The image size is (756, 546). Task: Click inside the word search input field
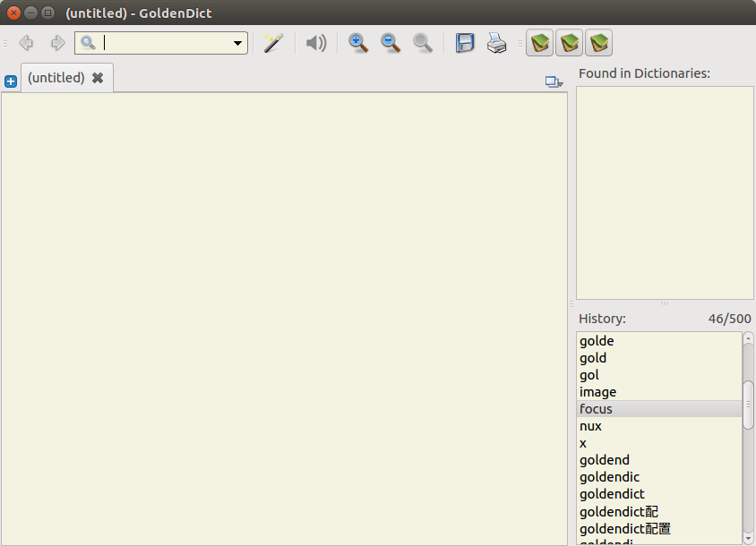point(161,42)
